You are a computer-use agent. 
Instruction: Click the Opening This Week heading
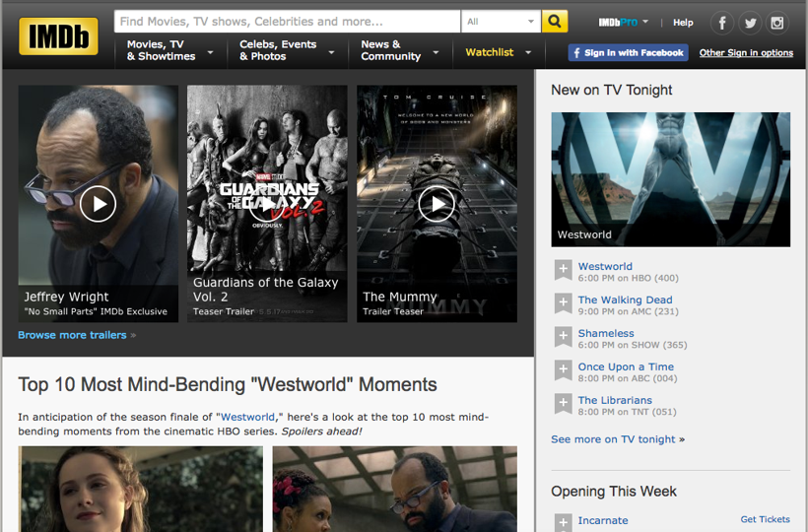click(614, 491)
